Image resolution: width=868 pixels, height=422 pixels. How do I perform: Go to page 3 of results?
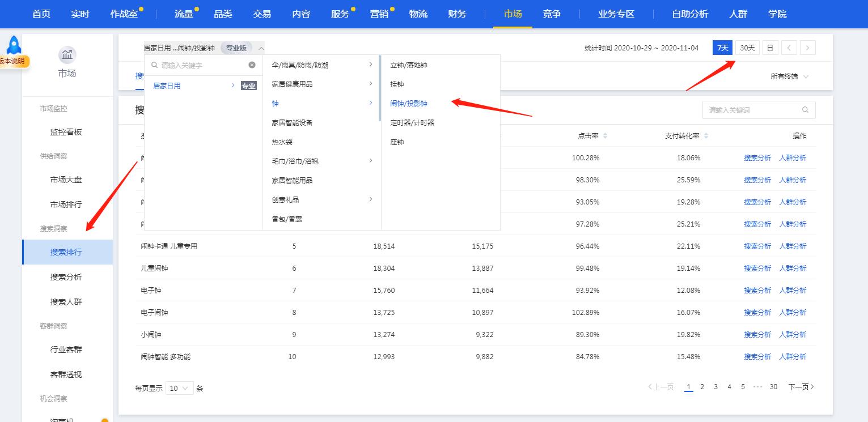[x=715, y=386]
